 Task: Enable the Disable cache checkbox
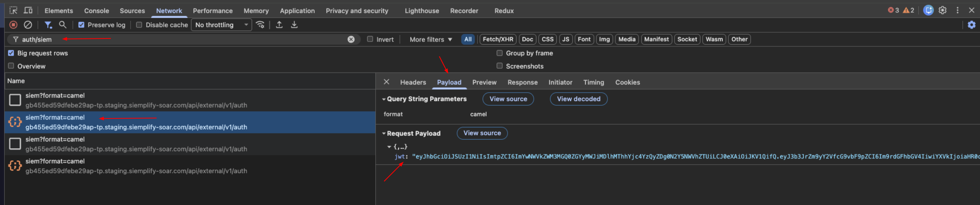139,25
